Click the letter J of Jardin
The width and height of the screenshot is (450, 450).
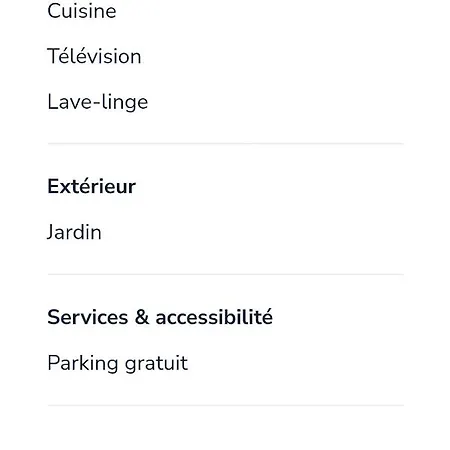pyautogui.click(x=51, y=232)
